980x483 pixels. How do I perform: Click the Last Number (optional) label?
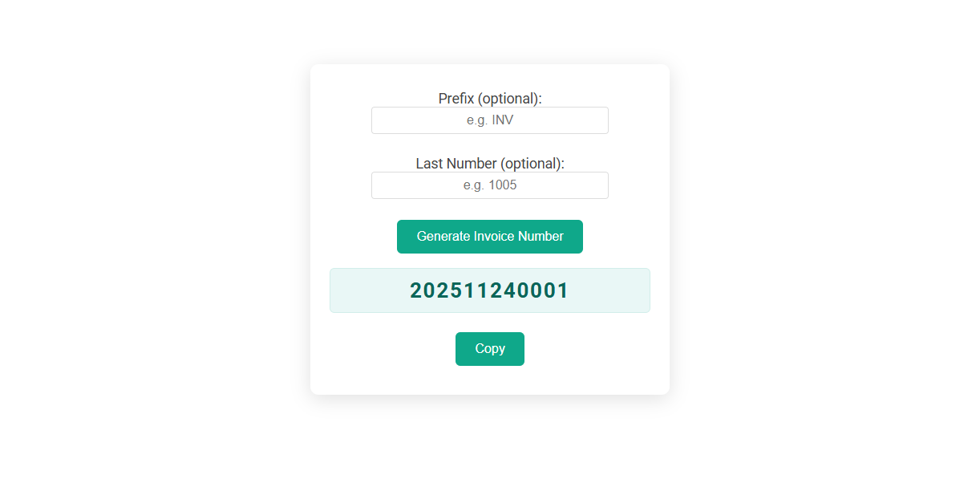489,163
